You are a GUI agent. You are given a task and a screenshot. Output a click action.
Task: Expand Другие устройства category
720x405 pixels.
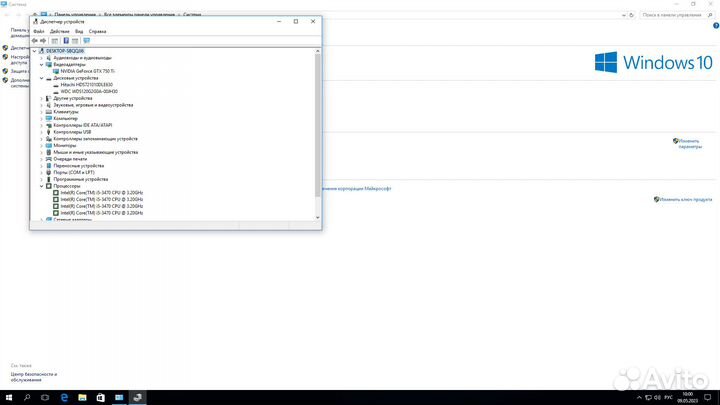tap(41, 98)
